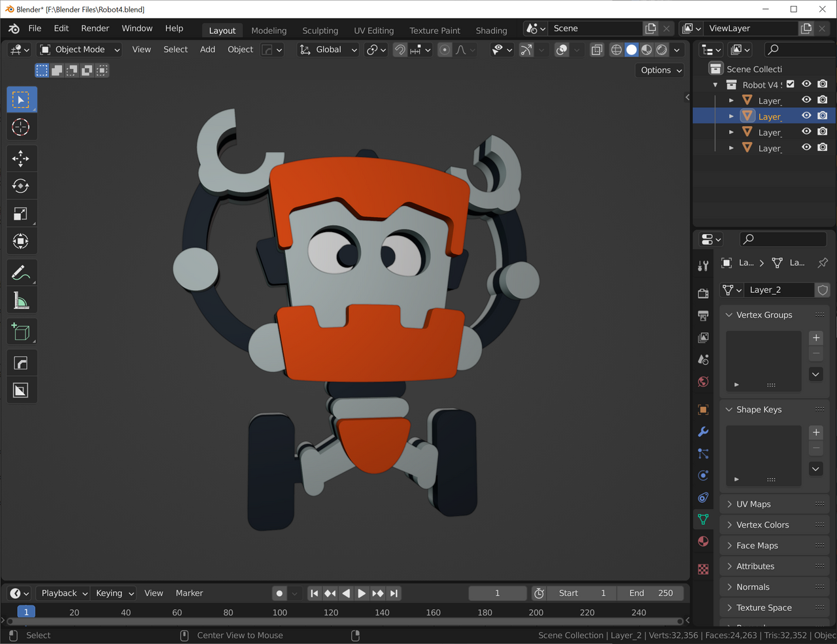The height and width of the screenshot is (644, 837).
Task: Disable the Robot V4 collection checkbox
Action: (x=791, y=84)
